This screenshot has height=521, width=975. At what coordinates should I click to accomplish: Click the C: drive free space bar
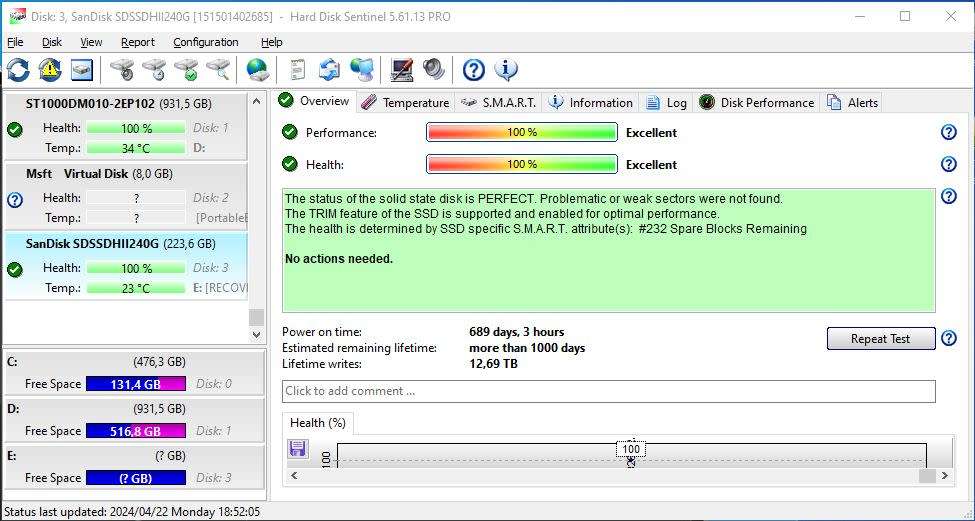[x=135, y=384]
